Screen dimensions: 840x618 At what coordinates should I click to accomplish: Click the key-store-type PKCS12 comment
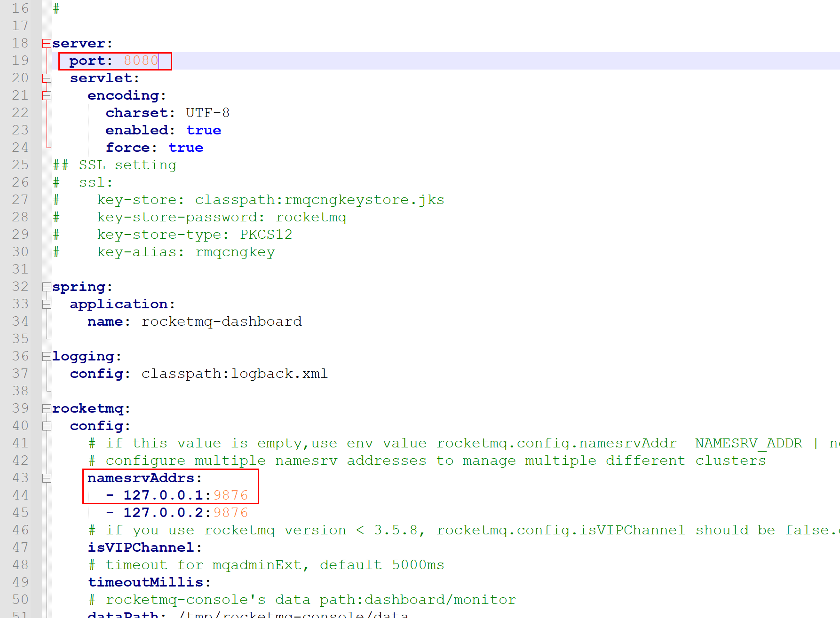(x=172, y=235)
